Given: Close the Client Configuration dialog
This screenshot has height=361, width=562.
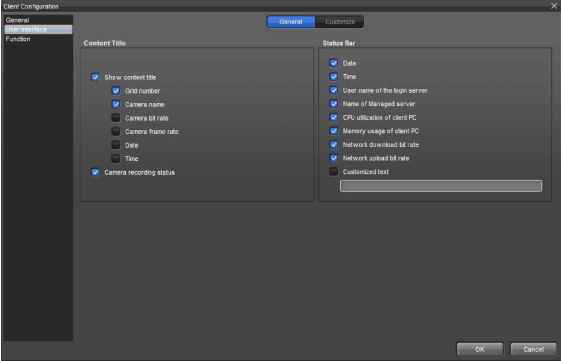Looking at the screenshot, I should 554,6.
